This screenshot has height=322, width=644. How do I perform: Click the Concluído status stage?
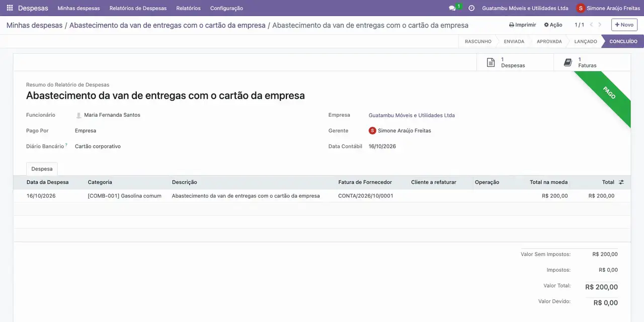(623, 41)
